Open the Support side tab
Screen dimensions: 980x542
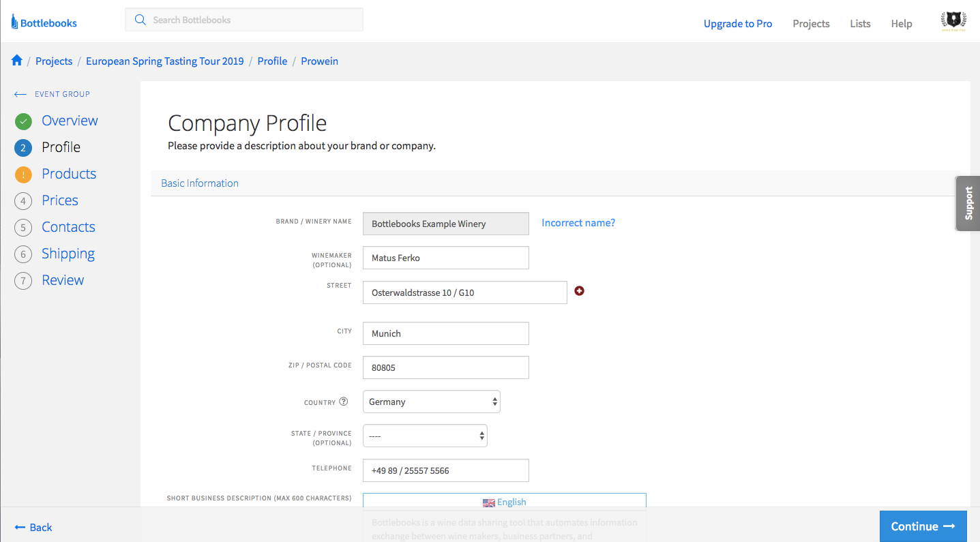tap(968, 203)
